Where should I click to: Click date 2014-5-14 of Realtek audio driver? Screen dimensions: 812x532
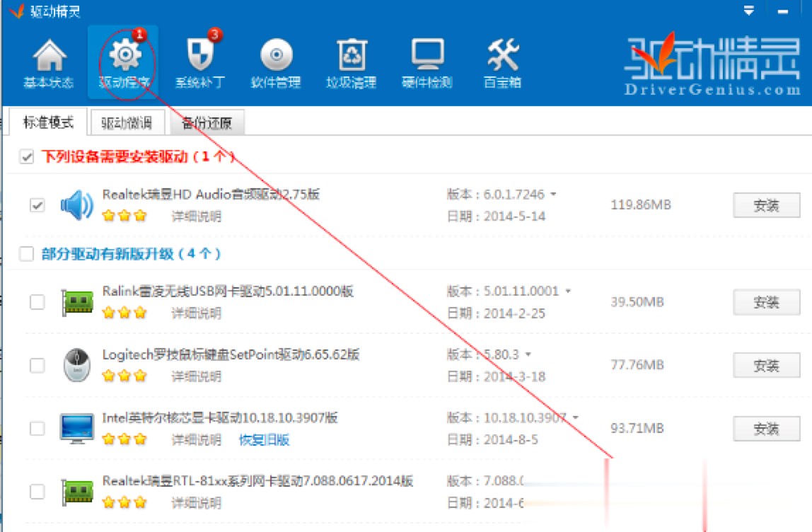(514, 216)
